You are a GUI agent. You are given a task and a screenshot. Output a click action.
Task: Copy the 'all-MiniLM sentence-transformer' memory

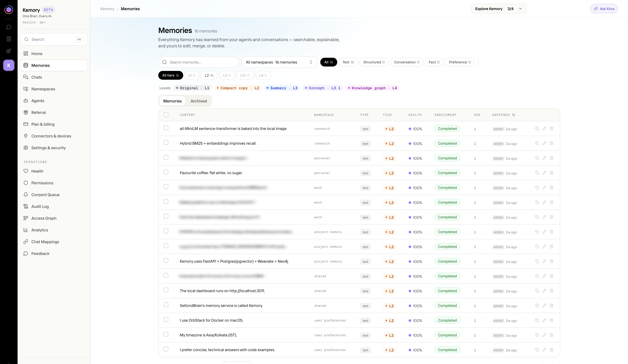click(537, 129)
